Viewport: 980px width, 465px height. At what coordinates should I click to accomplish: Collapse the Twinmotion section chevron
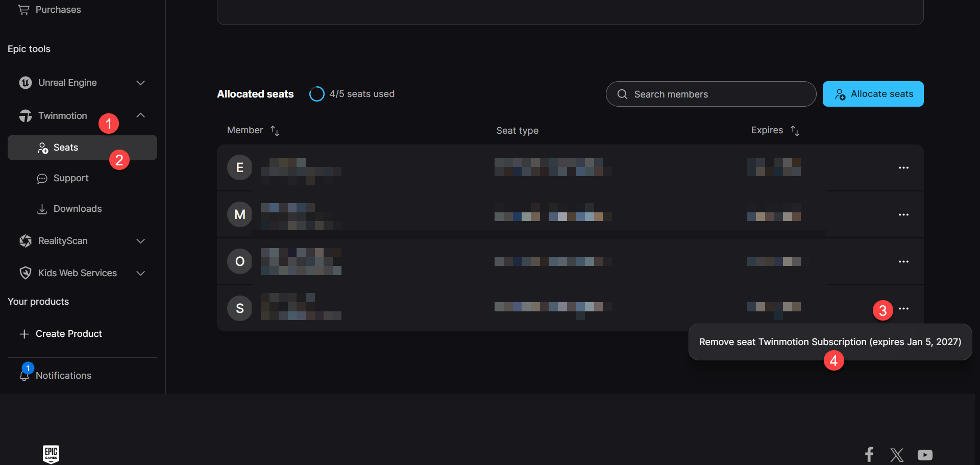click(x=141, y=115)
